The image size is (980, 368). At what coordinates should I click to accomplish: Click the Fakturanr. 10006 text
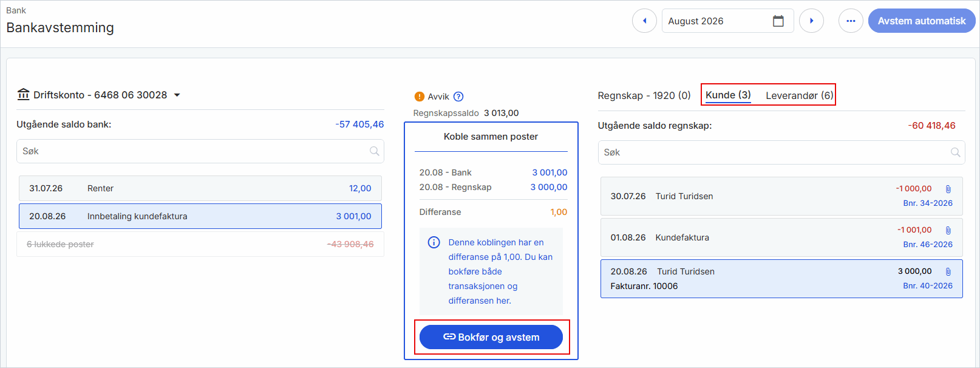pyautogui.click(x=644, y=286)
